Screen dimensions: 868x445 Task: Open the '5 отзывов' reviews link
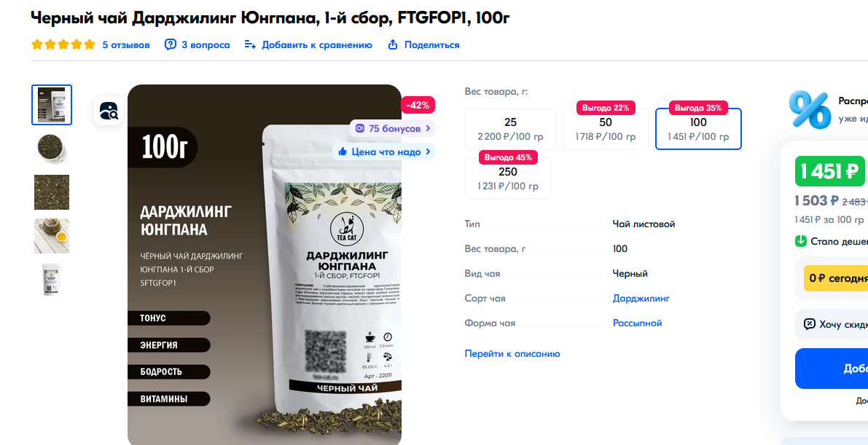pos(126,45)
